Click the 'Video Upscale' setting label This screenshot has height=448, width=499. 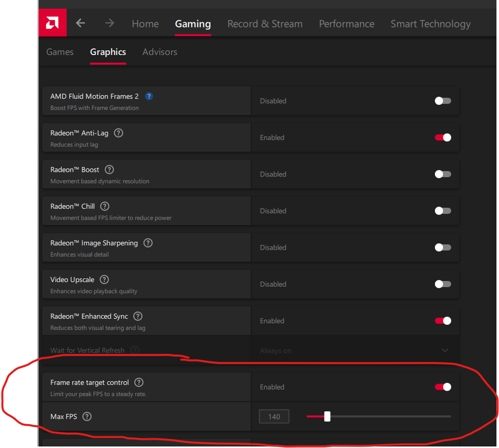[x=72, y=279]
